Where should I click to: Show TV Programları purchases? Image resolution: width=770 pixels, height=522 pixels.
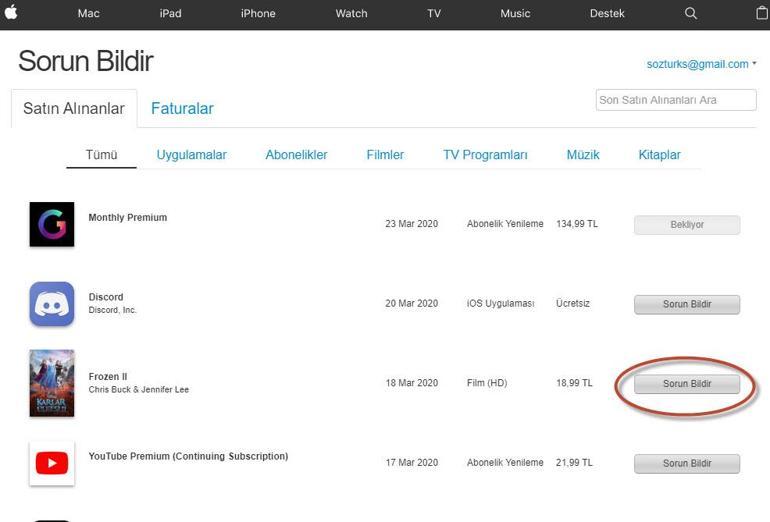coord(485,155)
